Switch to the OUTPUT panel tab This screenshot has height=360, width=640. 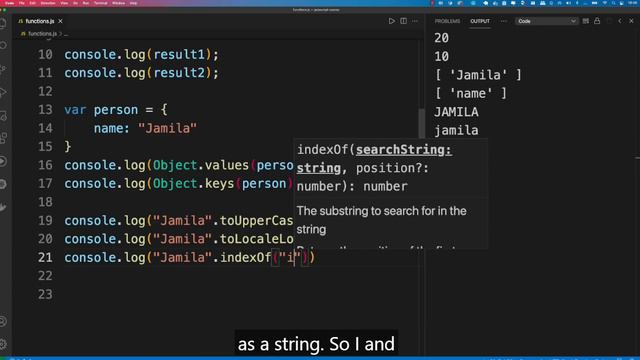[480, 21]
